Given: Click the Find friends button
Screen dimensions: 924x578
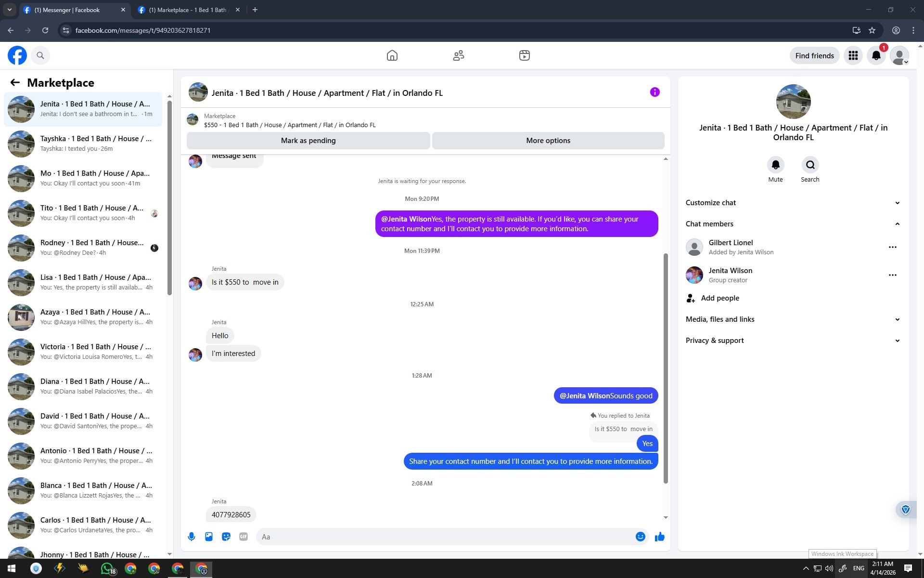Looking at the screenshot, I should pos(814,55).
